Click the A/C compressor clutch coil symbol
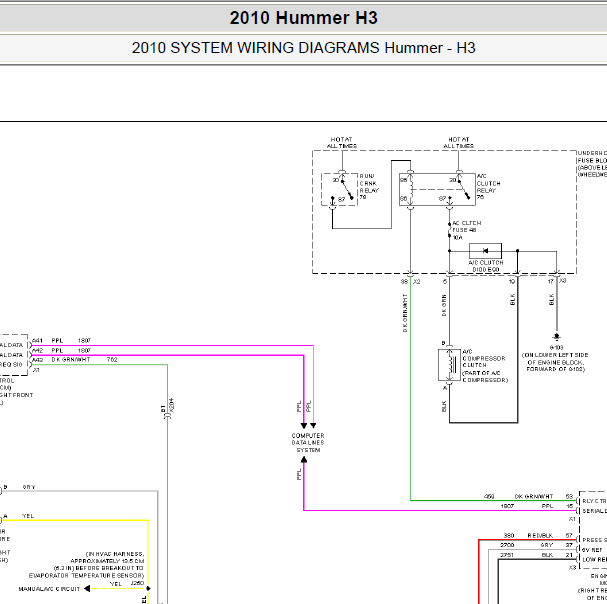Viewport: 607px width, 604px height. click(x=450, y=365)
